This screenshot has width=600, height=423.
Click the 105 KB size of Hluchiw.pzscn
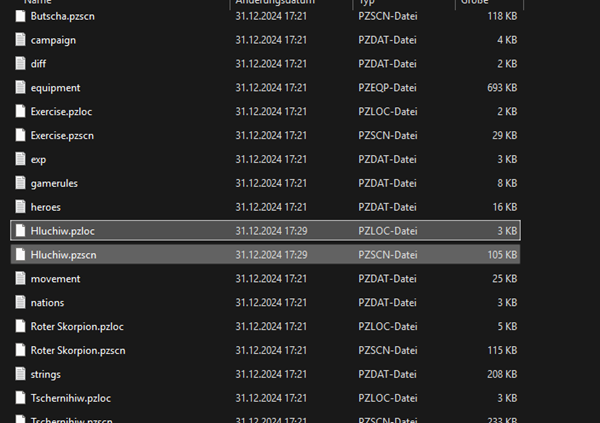[502, 255]
